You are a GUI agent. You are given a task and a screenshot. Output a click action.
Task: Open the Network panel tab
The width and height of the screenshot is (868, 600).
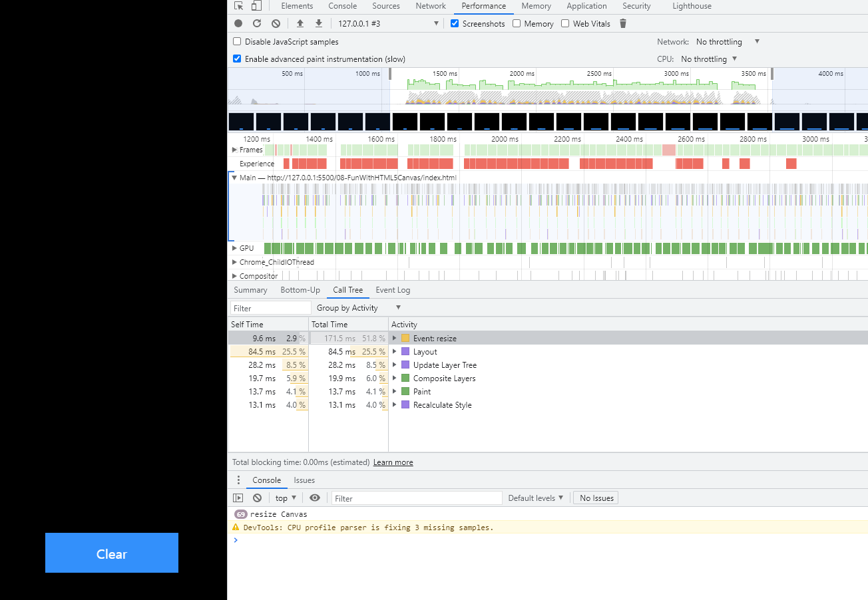click(x=431, y=6)
